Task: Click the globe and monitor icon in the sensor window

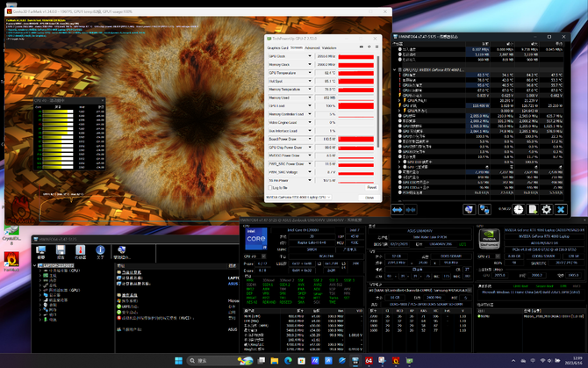Action: (470, 210)
